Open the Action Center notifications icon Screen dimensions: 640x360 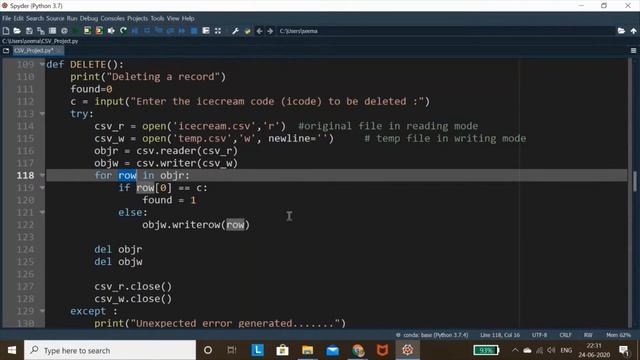point(624,350)
